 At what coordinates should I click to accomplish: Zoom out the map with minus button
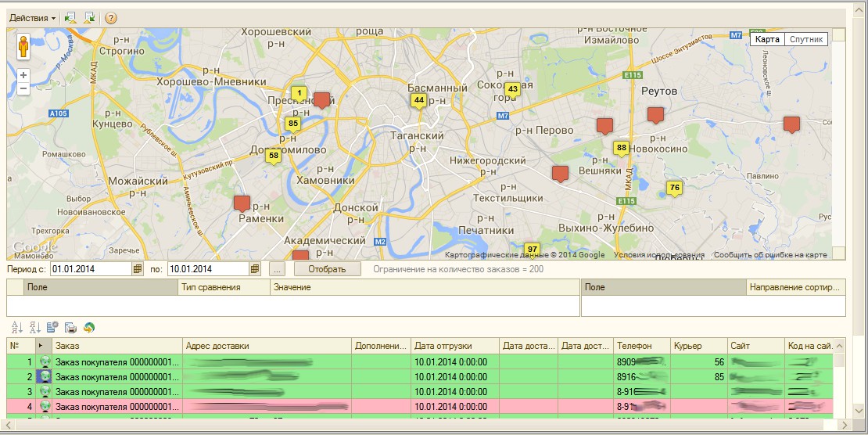[x=23, y=88]
